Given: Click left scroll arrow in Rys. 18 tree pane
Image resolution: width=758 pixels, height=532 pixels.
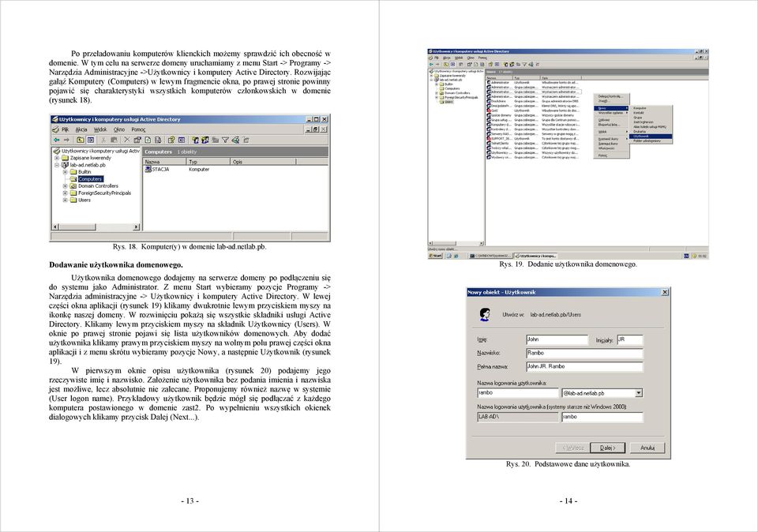Looking at the screenshot, I should (55, 227).
